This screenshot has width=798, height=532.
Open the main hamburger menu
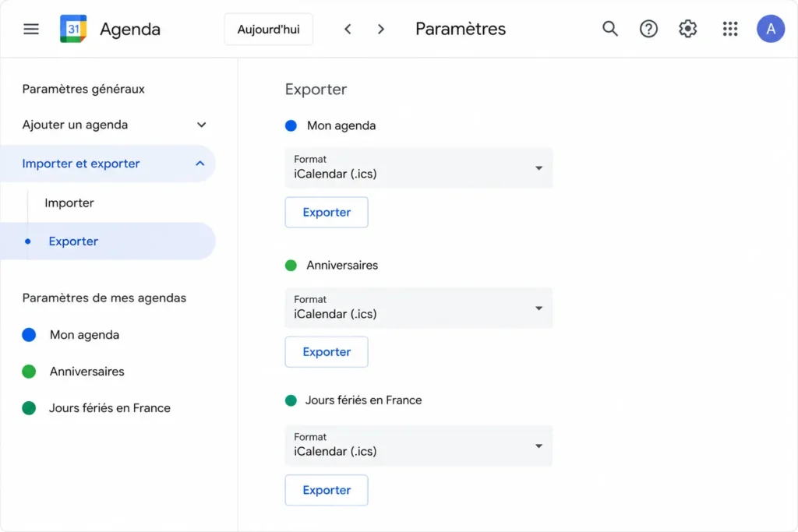click(31, 29)
